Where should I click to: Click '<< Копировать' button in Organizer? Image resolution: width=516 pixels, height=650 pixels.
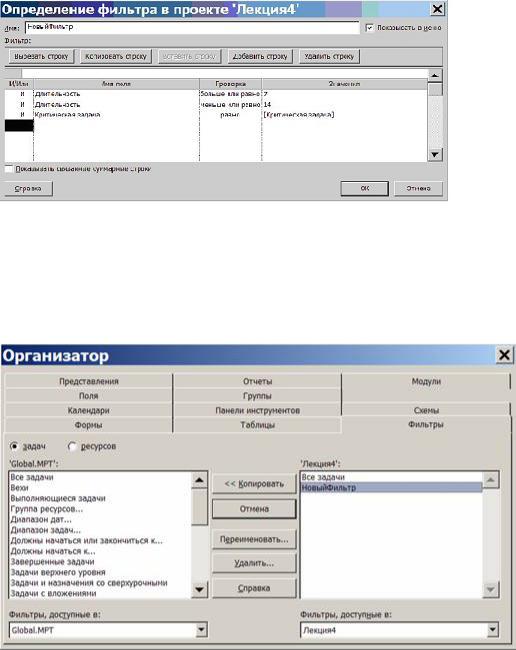(254, 484)
